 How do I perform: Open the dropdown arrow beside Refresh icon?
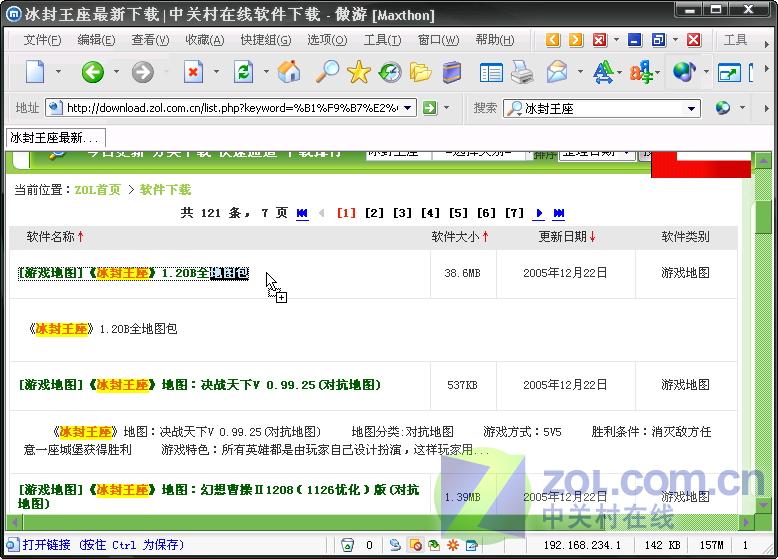pyautogui.click(x=266, y=72)
